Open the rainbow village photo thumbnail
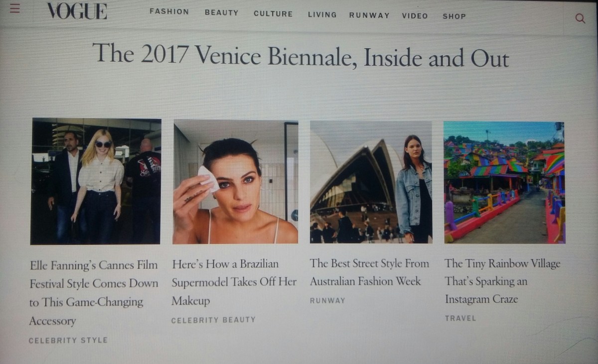598x364 pixels. [x=504, y=183]
